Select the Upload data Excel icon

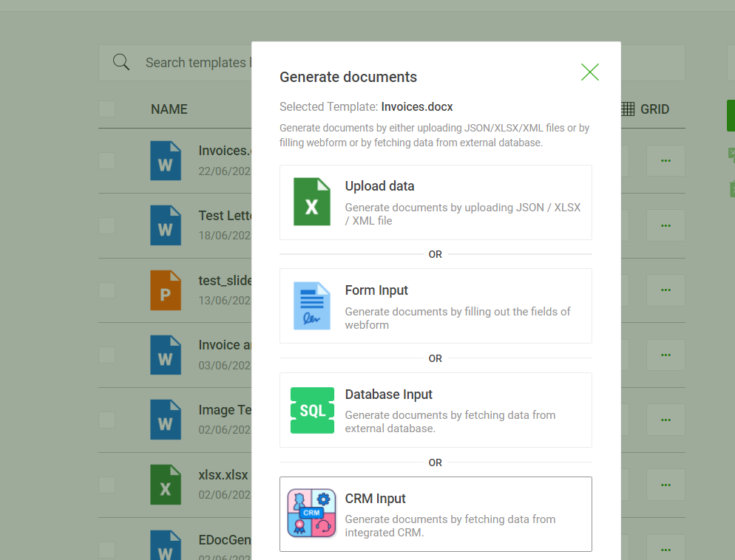pyautogui.click(x=311, y=201)
